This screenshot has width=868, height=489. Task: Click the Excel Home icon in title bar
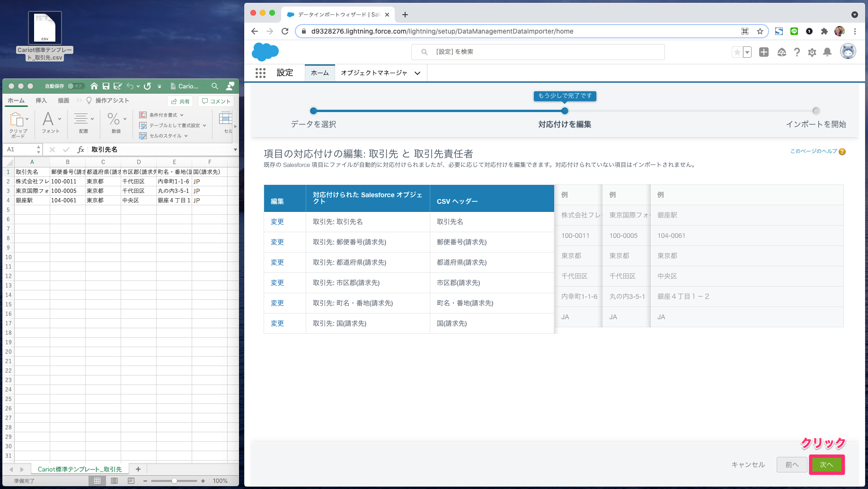pyautogui.click(x=94, y=86)
